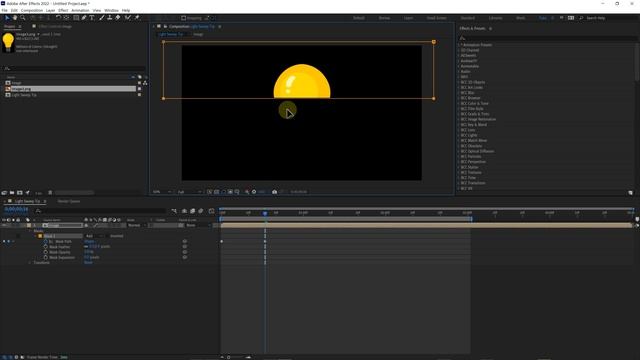Switch to the Small Screen workspace
This screenshot has width=640, height=360.
click(x=437, y=18)
